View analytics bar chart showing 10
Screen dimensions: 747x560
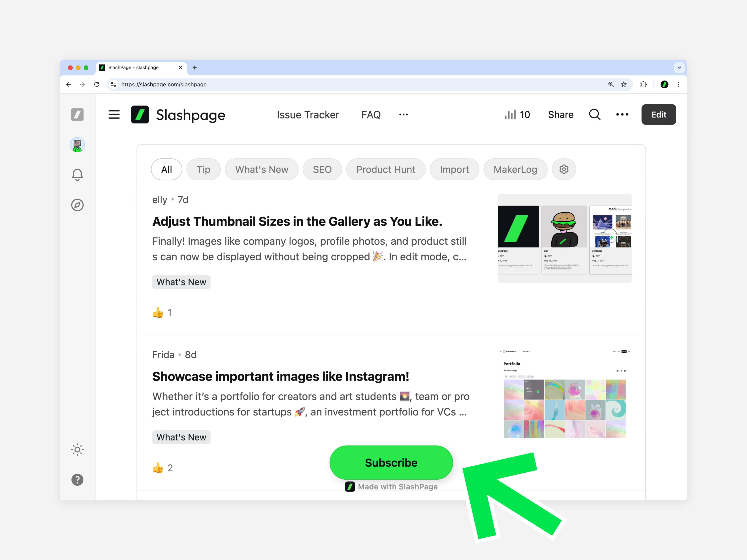tap(517, 115)
